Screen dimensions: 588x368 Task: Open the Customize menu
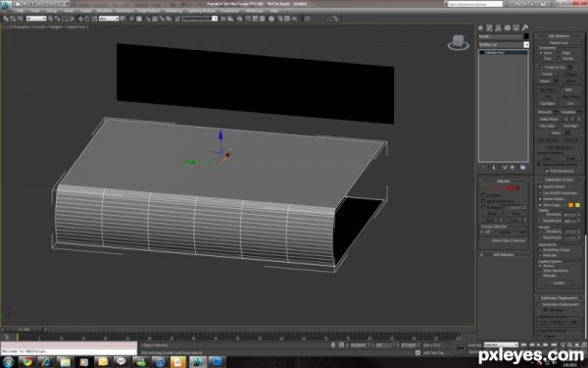(x=229, y=11)
